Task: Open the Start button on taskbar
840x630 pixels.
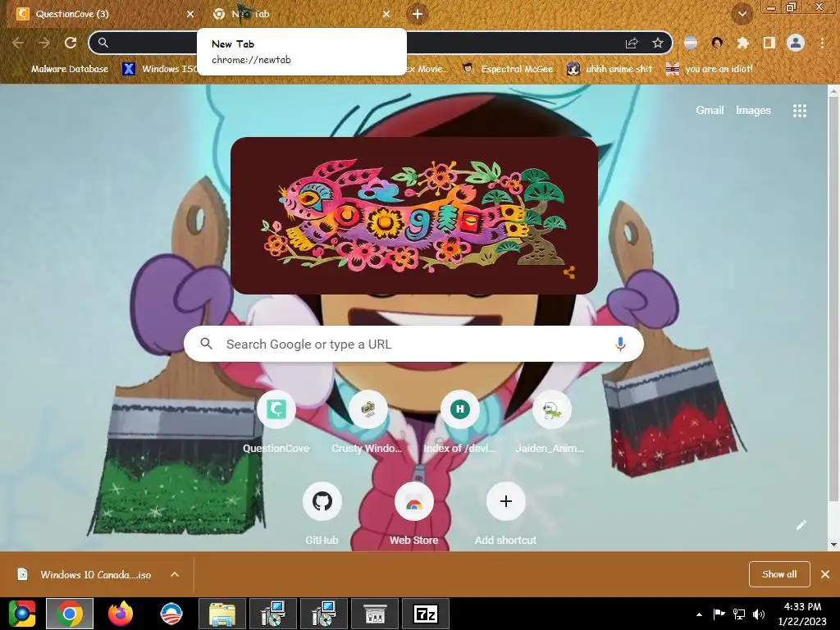Action: point(21,614)
